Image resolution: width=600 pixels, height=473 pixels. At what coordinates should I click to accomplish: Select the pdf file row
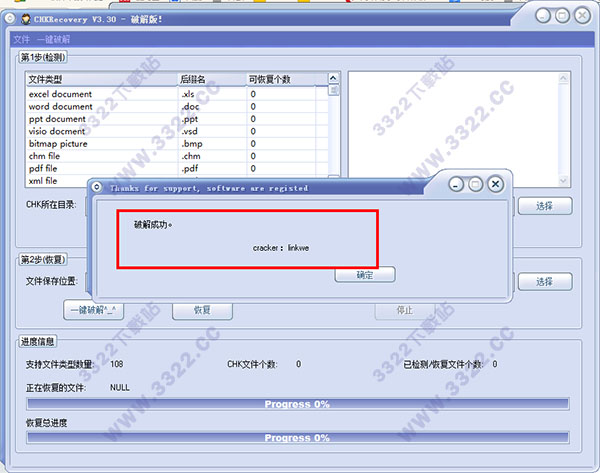177,168
